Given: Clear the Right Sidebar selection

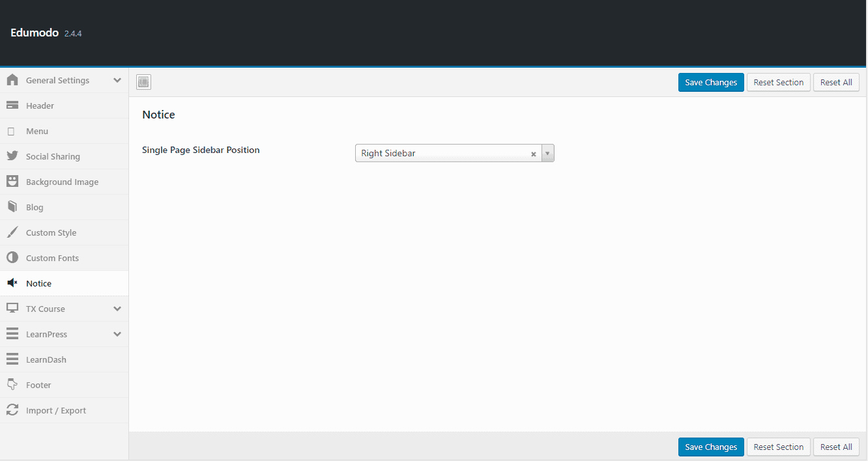Looking at the screenshot, I should pyautogui.click(x=533, y=154).
